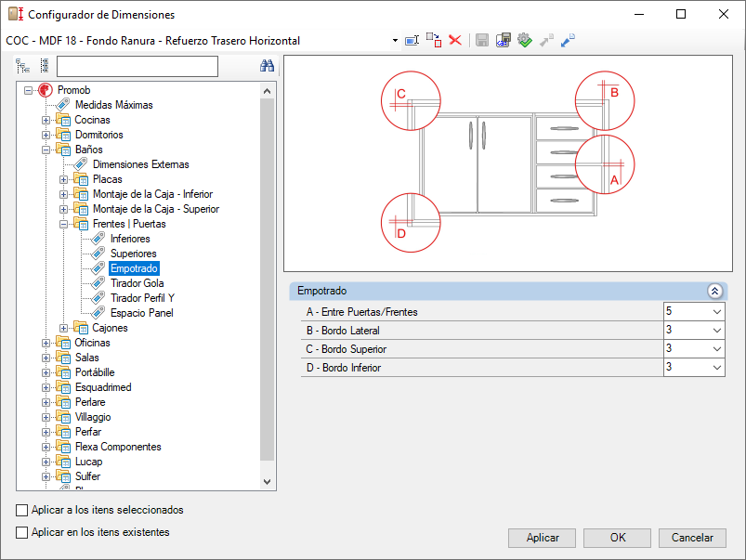This screenshot has height=560, width=746.
Task: Click the Cancelar button
Action: pyautogui.click(x=692, y=538)
